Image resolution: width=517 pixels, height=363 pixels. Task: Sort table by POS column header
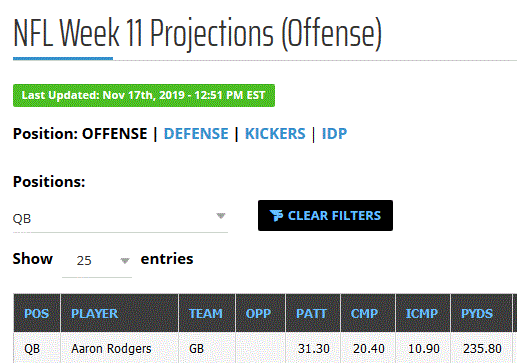[x=37, y=313]
